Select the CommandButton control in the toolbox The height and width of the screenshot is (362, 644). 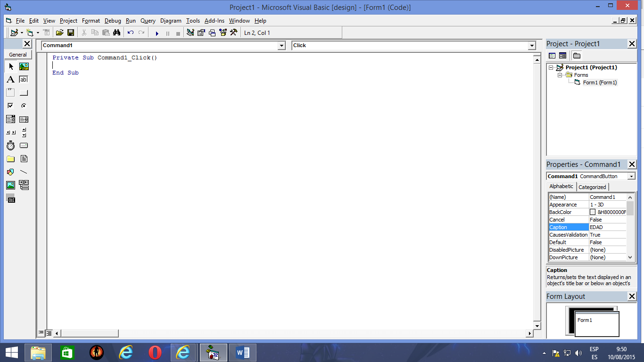tap(24, 92)
